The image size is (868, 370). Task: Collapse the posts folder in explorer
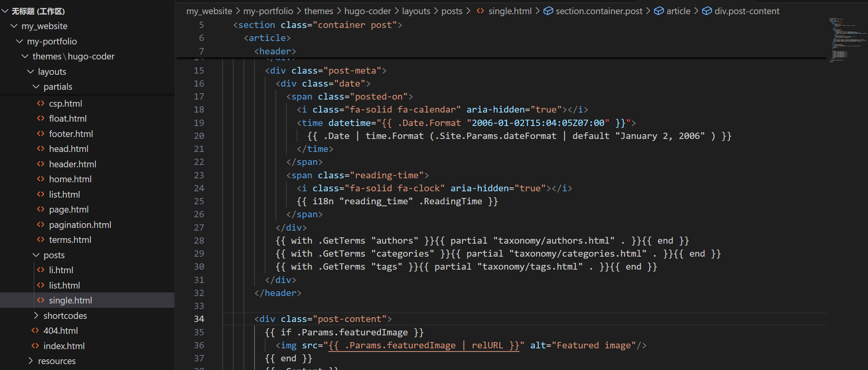click(36, 255)
